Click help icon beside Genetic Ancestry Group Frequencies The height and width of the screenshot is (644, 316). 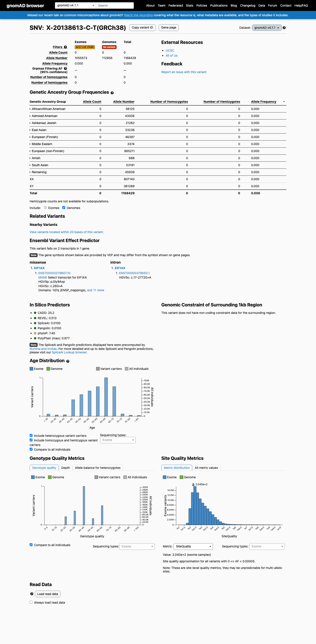coord(112,93)
